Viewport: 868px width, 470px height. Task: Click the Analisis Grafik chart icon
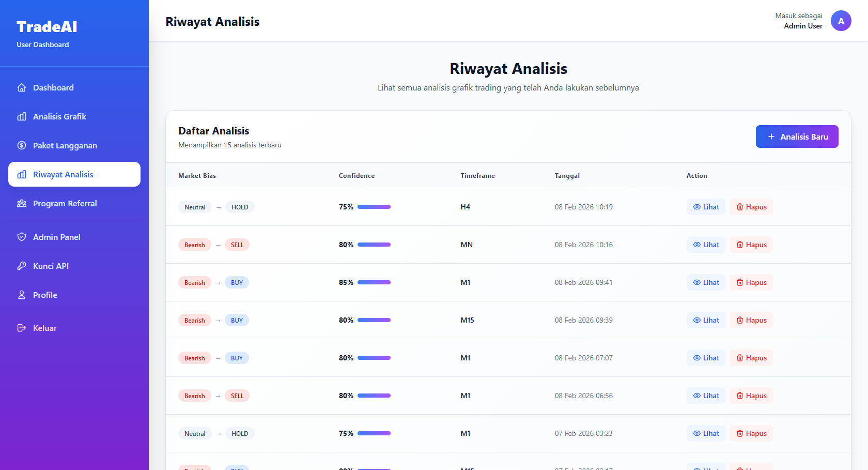tap(22, 117)
